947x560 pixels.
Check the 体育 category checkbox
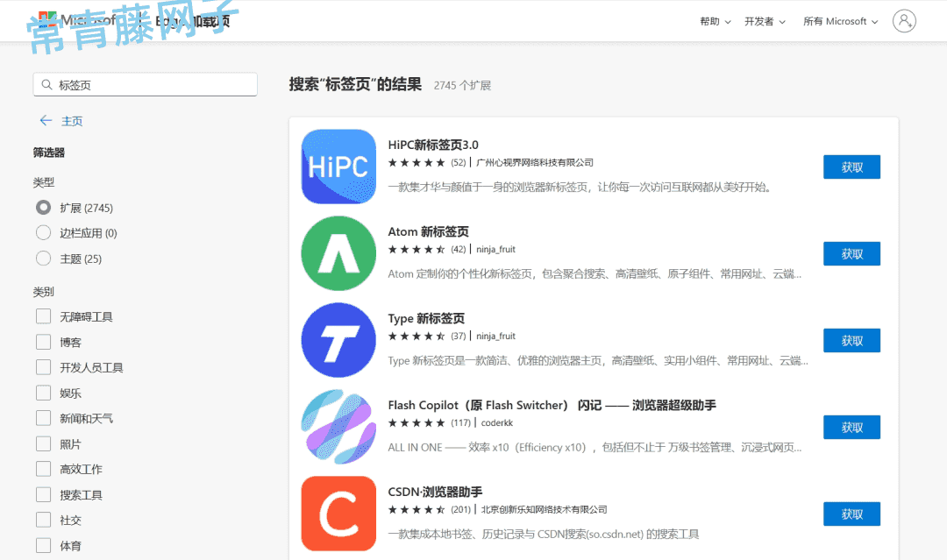pos(44,545)
